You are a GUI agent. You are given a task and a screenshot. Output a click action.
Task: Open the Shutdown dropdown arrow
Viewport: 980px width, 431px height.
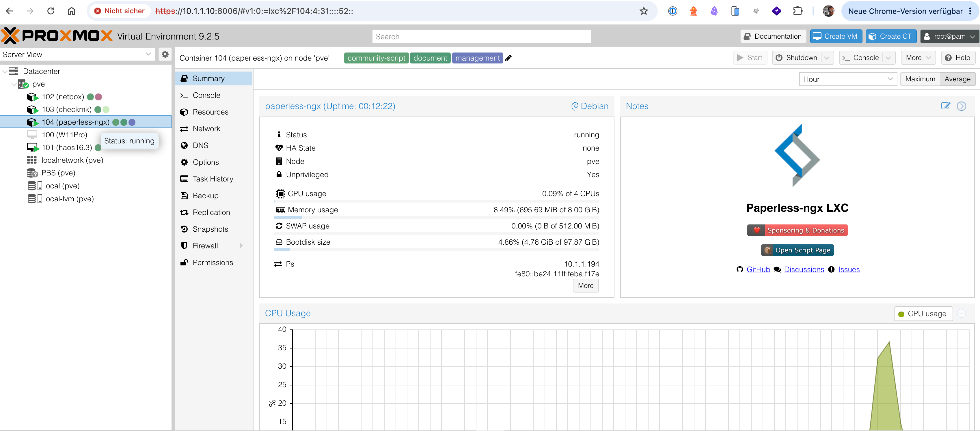pos(827,58)
